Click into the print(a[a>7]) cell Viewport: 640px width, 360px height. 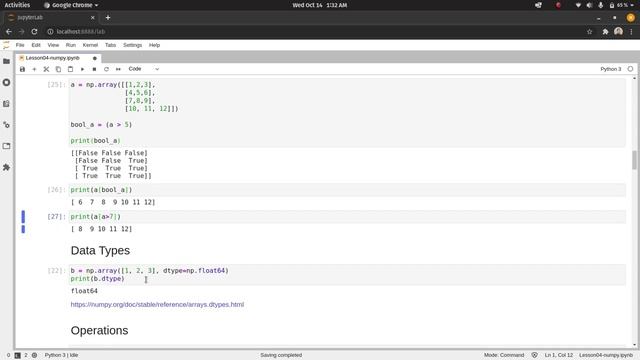(x=347, y=217)
